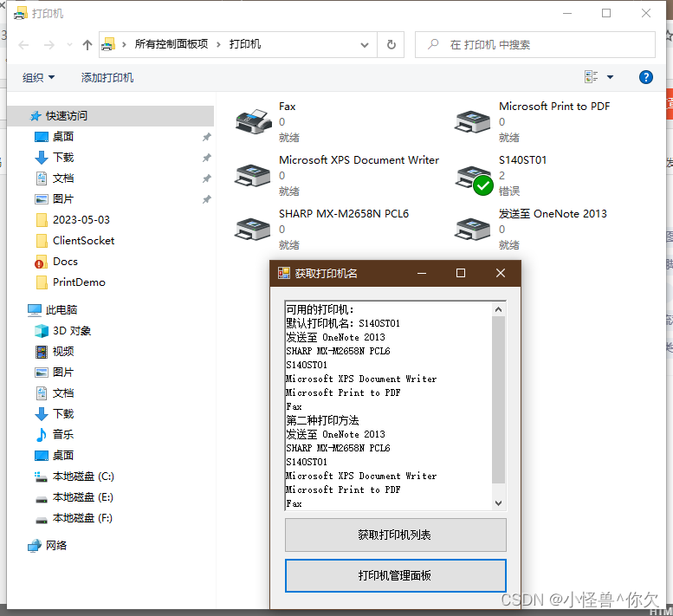Image resolution: width=673 pixels, height=616 pixels.
Task: Open the Docs folder
Action: [56, 262]
